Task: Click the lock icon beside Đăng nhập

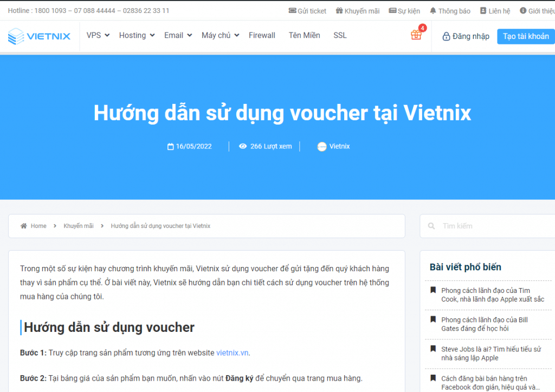Action: tap(447, 36)
